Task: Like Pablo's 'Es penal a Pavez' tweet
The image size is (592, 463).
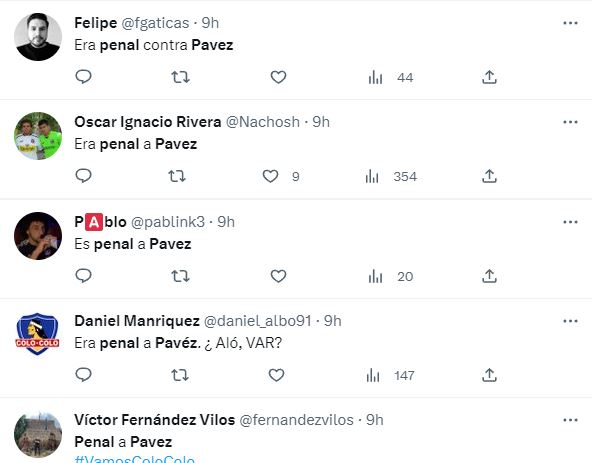Action: [x=278, y=276]
